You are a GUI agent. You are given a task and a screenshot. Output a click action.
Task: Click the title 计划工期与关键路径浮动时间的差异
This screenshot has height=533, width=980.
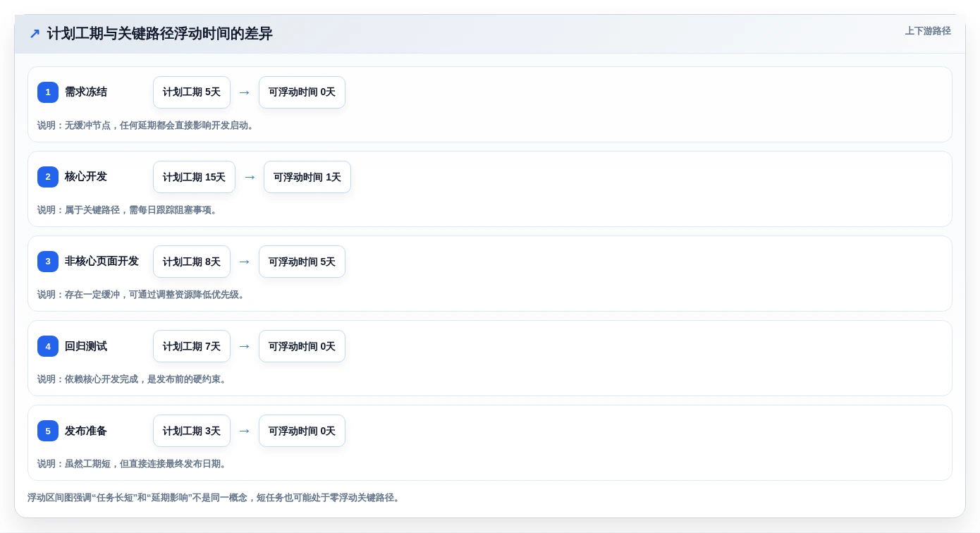(160, 34)
